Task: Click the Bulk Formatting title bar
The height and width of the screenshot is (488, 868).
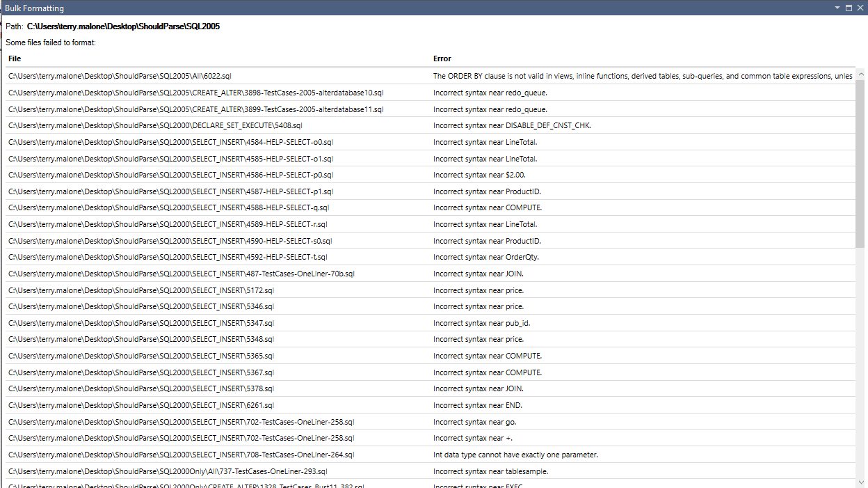Action: pos(348,8)
